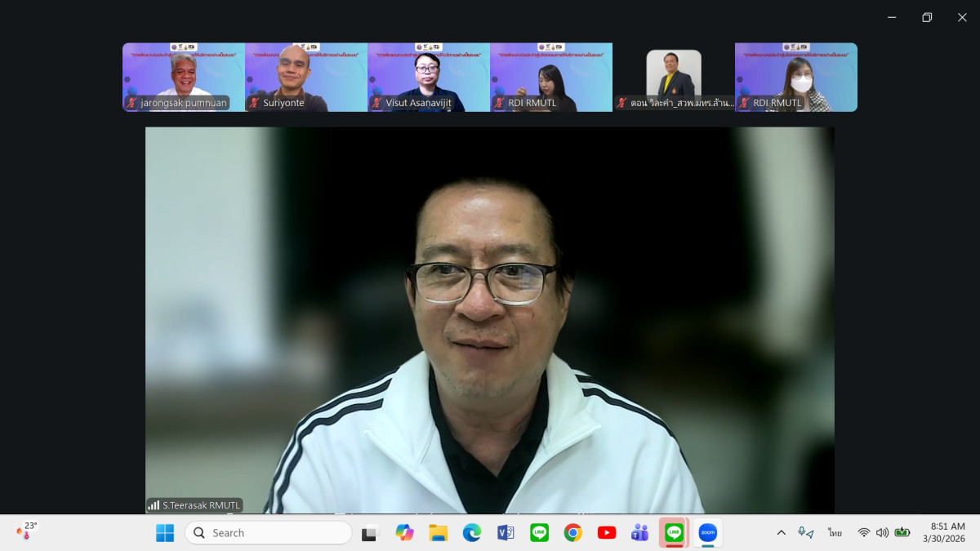Screen dimensions: 980x551
Task: Open the clock and date panel
Action: click(x=943, y=533)
